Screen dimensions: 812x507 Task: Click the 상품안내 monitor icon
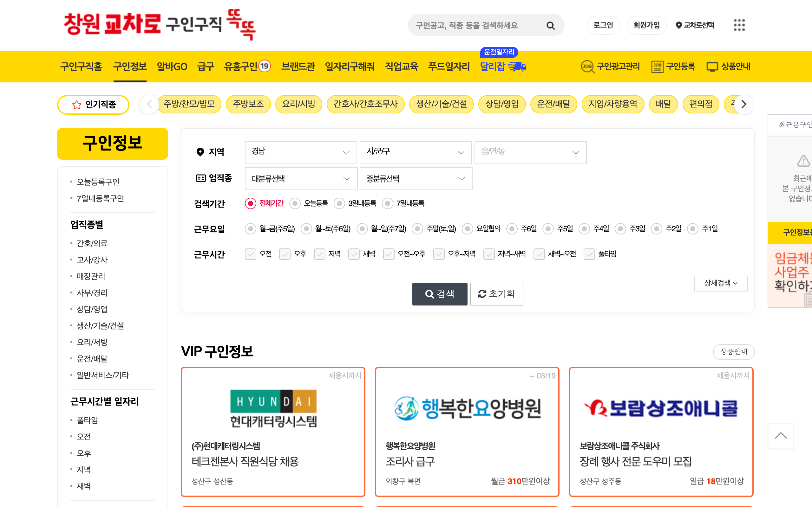pos(712,67)
